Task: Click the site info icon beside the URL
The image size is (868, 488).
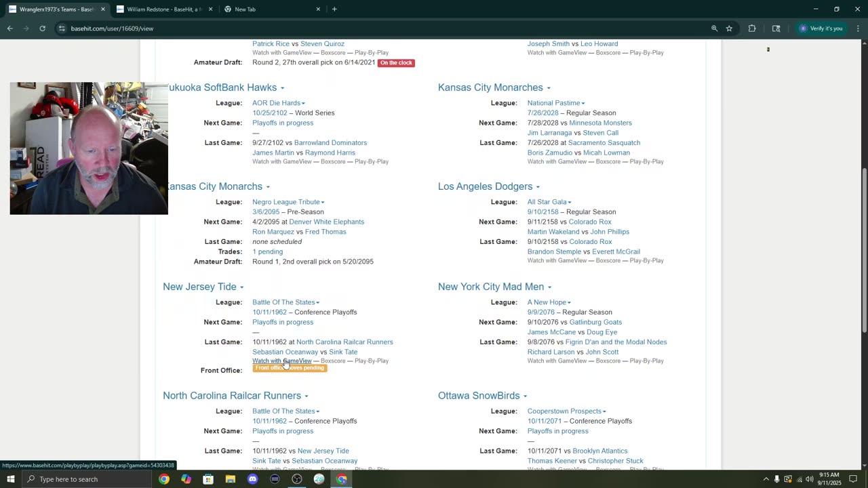Action: coord(62,28)
